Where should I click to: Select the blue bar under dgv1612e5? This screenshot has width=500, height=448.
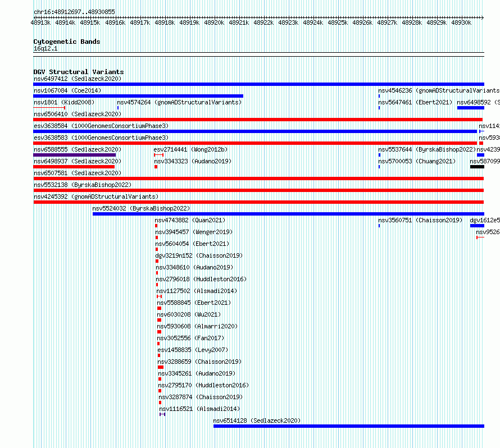coord(477,226)
